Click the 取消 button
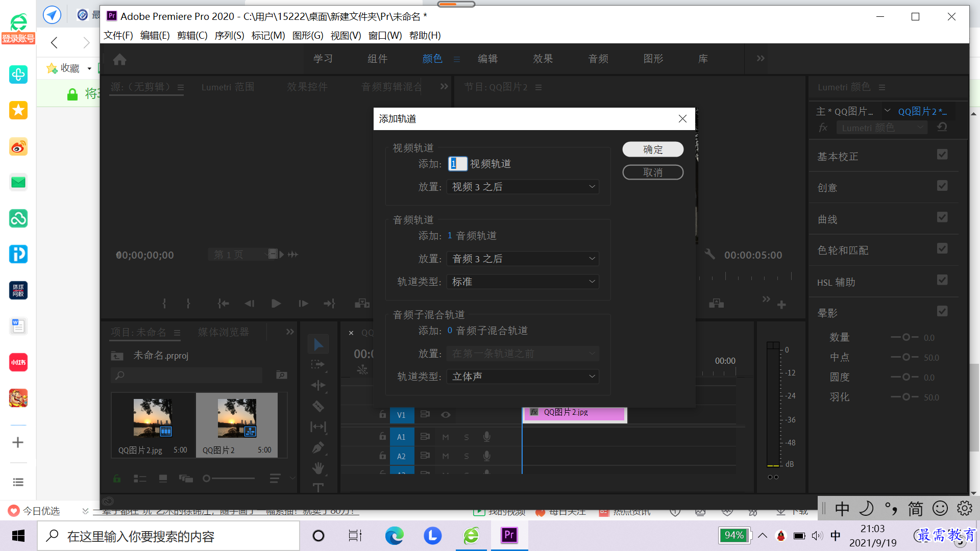980x551 pixels. [653, 172]
